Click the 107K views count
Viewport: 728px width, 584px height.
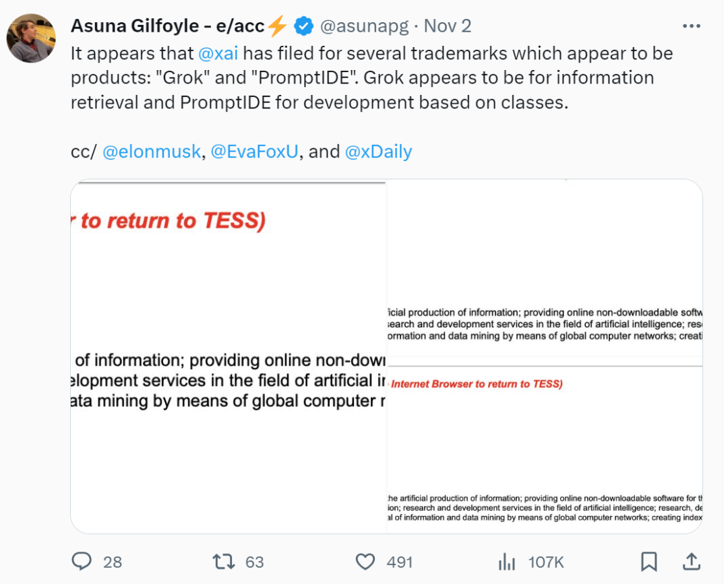[545, 562]
